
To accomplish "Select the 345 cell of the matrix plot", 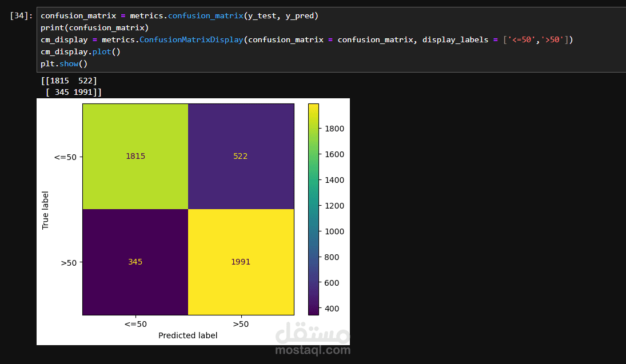I will (x=135, y=262).
